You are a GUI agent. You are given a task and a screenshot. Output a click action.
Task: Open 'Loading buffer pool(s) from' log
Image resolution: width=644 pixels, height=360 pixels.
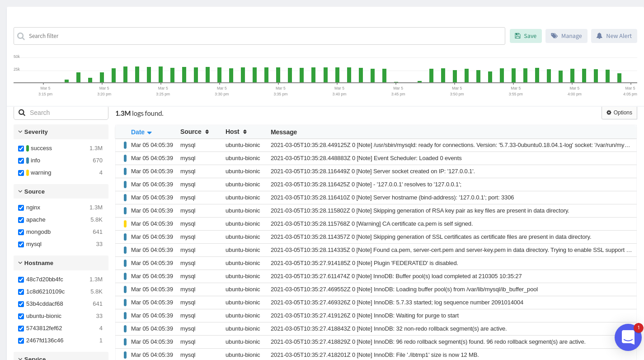tap(376, 289)
